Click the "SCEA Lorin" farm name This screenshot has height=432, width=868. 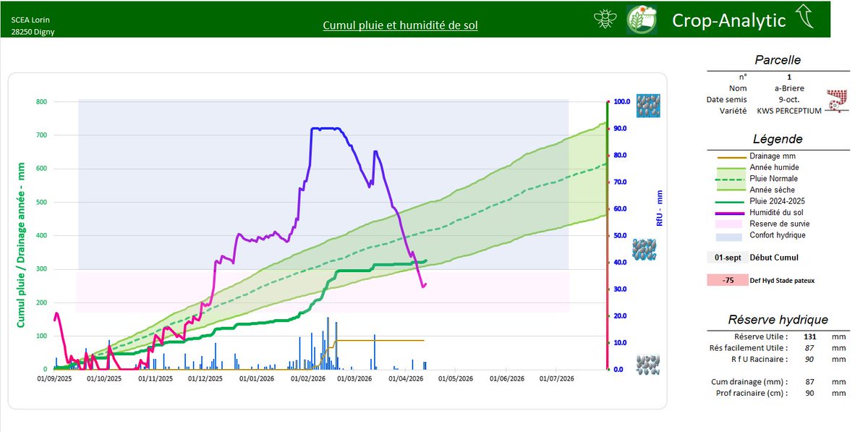click(31, 20)
